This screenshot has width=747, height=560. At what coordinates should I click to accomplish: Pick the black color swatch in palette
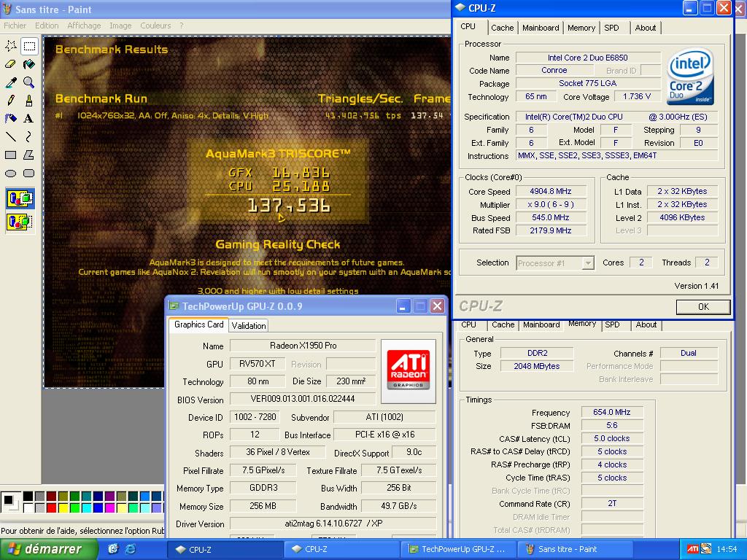(x=28, y=496)
